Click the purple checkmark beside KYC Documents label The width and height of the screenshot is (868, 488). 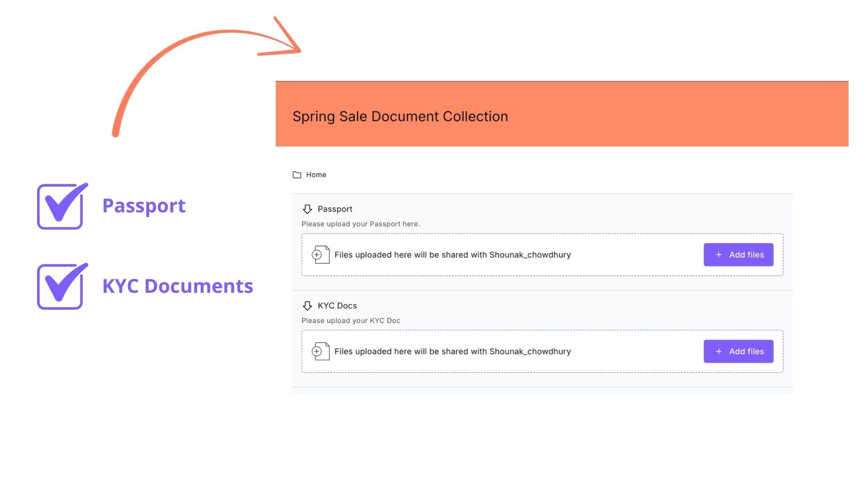pos(61,285)
